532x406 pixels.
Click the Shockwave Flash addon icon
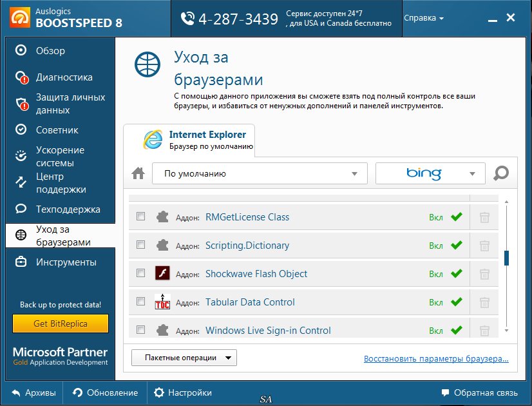coord(162,273)
